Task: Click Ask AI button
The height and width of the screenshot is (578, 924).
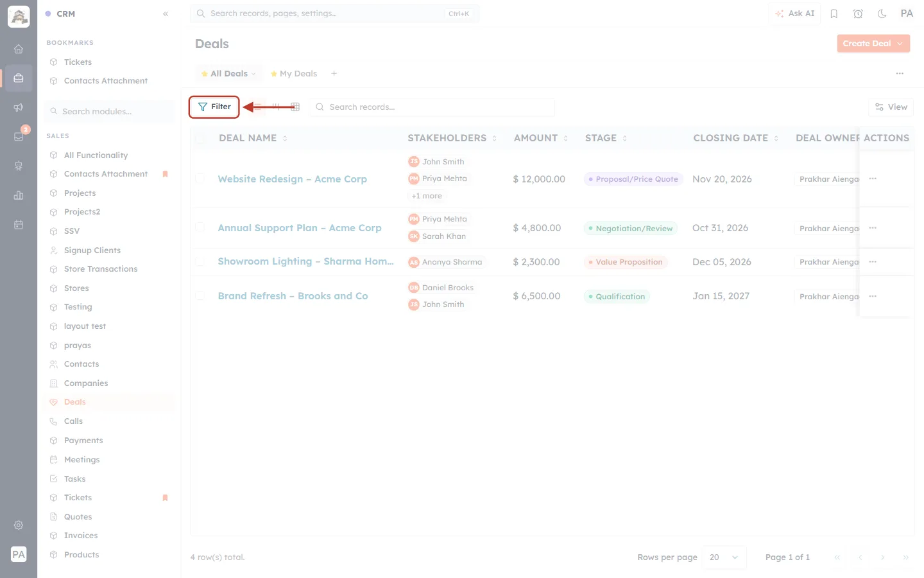Action: pyautogui.click(x=795, y=13)
